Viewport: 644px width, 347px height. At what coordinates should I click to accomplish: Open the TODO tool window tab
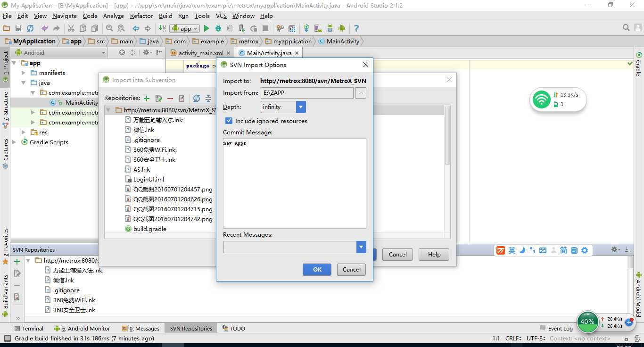tap(233, 328)
